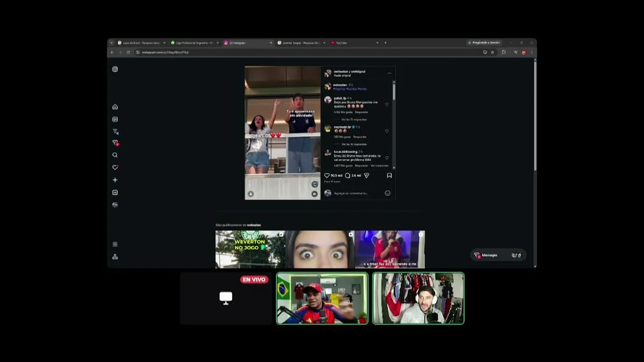Select webcam tile of man wearing headphones
This screenshot has width=644, height=362.
tap(418, 298)
